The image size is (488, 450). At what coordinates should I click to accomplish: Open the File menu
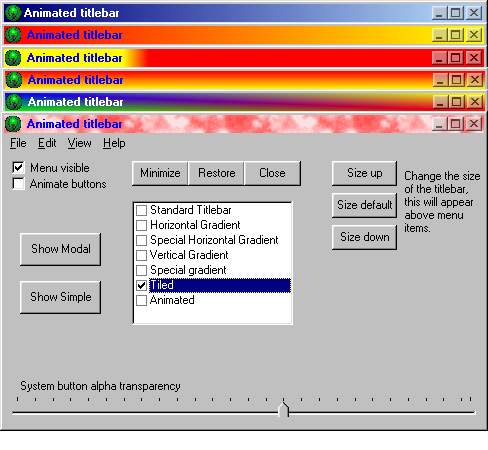pos(18,143)
